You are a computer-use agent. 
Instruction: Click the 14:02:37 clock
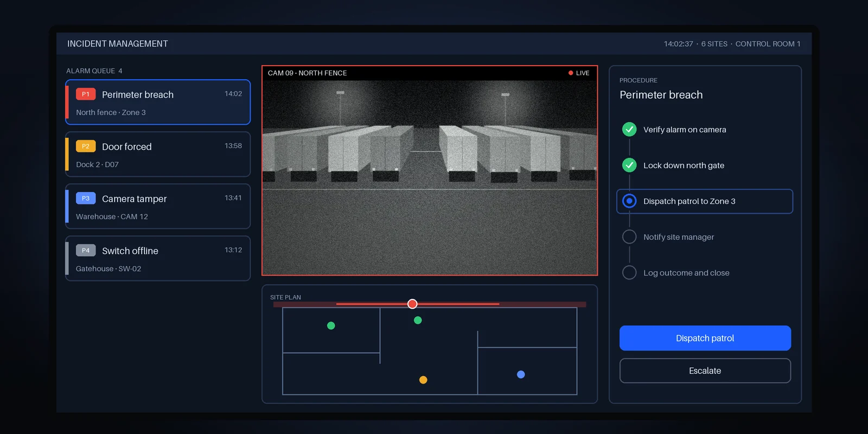click(x=679, y=44)
